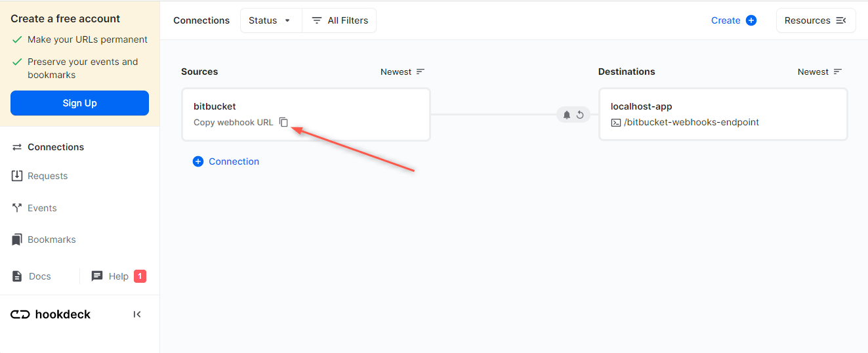The width and height of the screenshot is (868, 353).
Task: Click the Connections page heading
Action: (x=201, y=20)
